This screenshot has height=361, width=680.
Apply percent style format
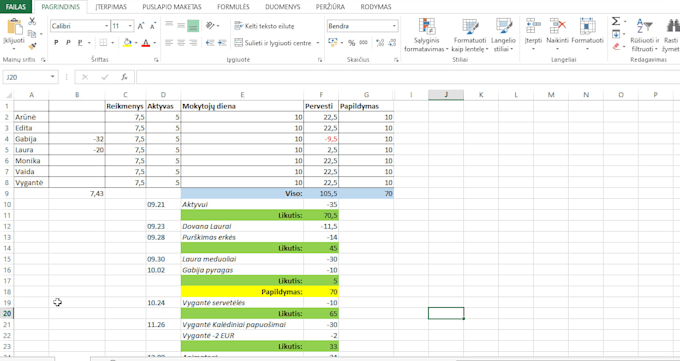(x=352, y=43)
